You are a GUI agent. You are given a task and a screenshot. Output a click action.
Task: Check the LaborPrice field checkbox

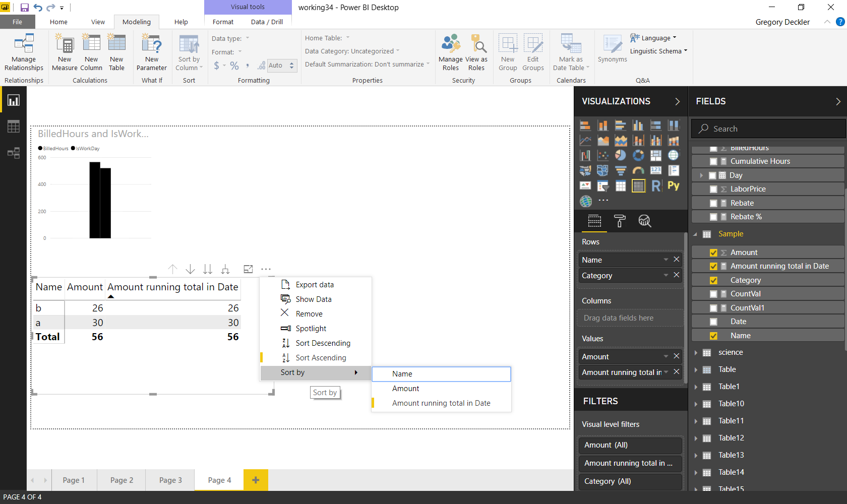tap(713, 189)
